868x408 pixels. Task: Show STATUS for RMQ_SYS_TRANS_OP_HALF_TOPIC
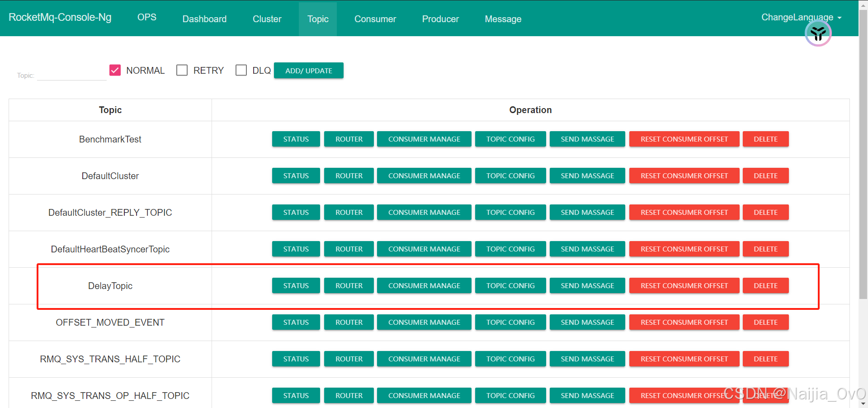296,395
